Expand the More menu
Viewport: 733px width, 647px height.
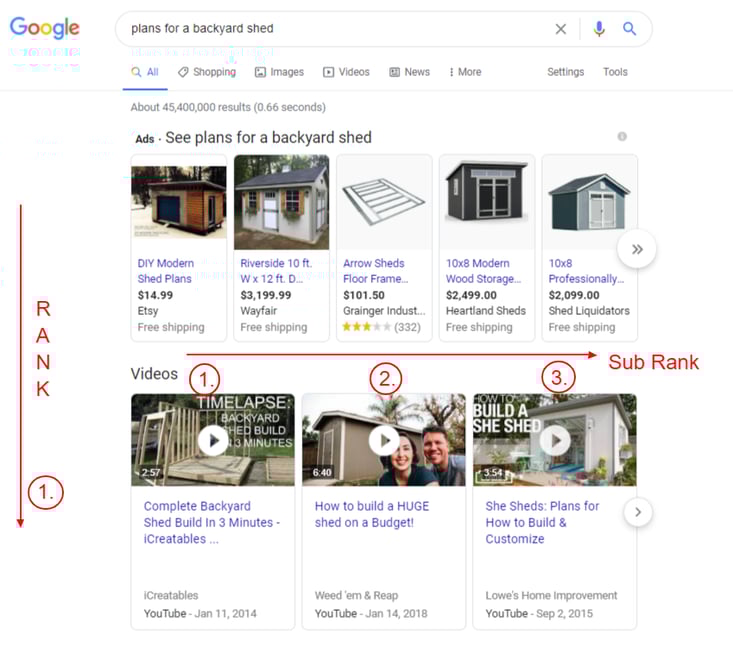pos(465,72)
